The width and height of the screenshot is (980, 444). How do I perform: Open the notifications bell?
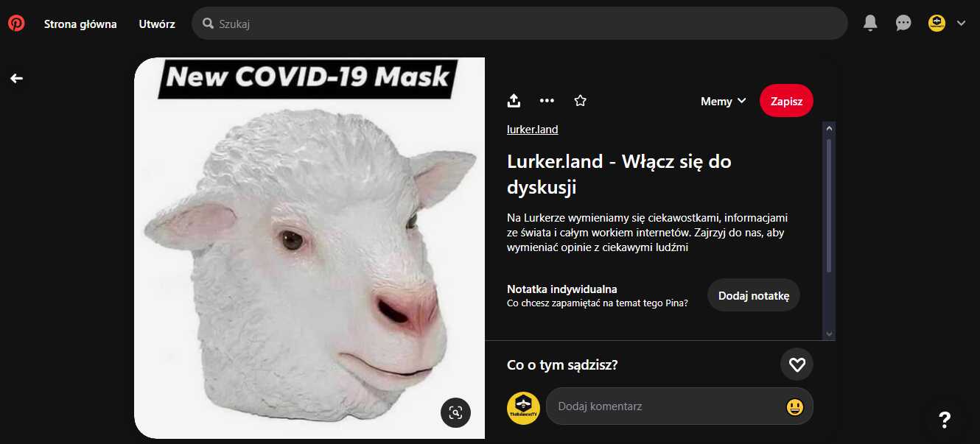(870, 24)
